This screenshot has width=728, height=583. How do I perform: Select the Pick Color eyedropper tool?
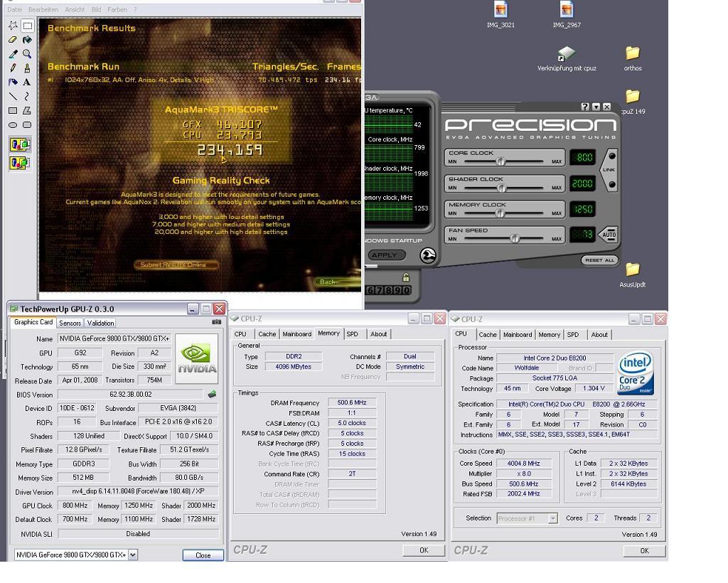(13, 54)
